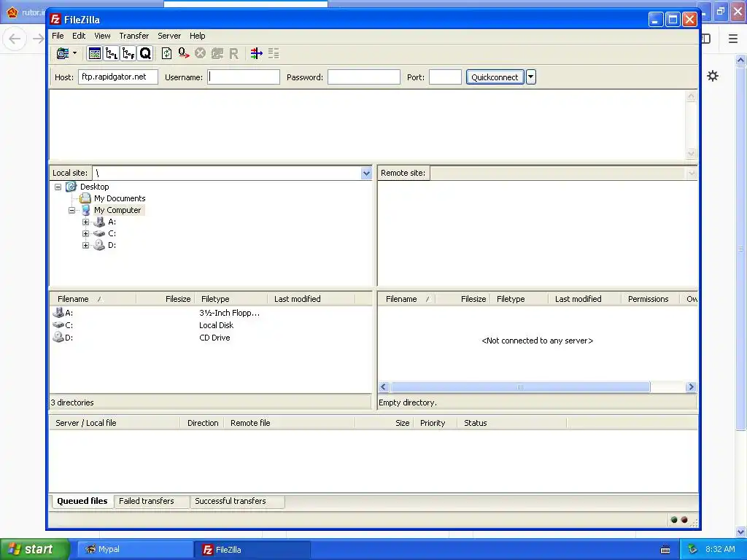Toggle transfer queue display icon
The image size is (747, 560).
pyautogui.click(x=145, y=53)
